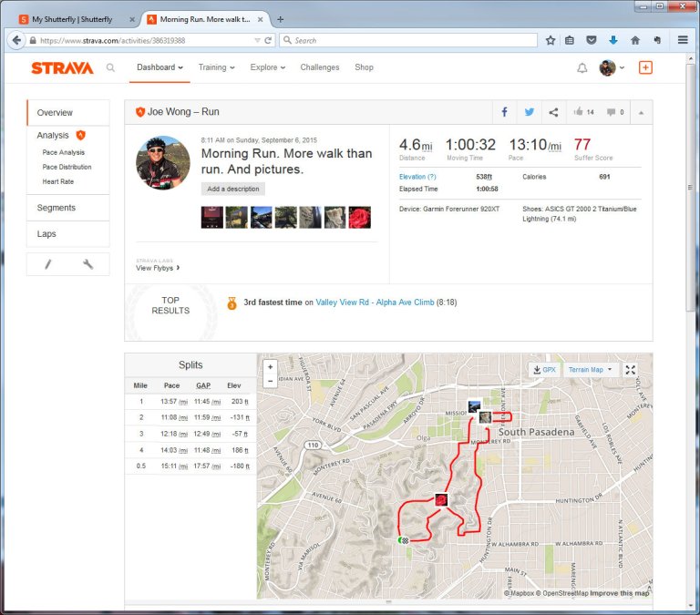
Task: Click rose photo marker on map
Action: click(x=441, y=499)
